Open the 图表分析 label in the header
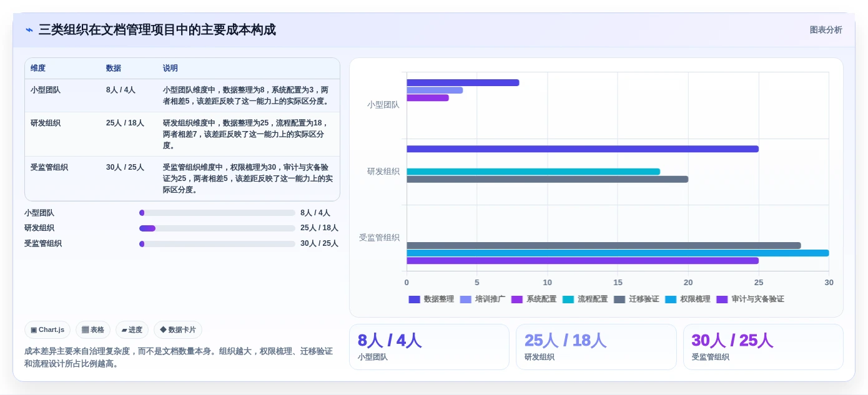The image size is (868, 395). click(826, 30)
